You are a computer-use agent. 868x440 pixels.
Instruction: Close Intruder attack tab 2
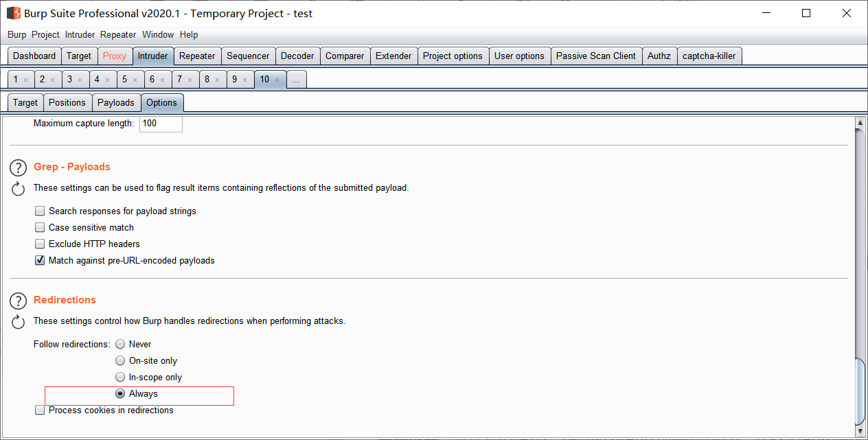[52, 80]
